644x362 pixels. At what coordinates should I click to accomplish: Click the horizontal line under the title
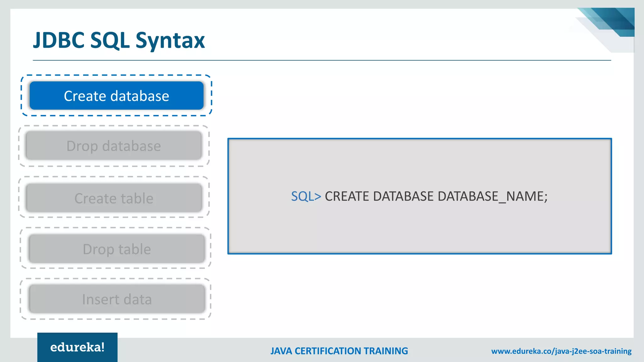click(321, 60)
